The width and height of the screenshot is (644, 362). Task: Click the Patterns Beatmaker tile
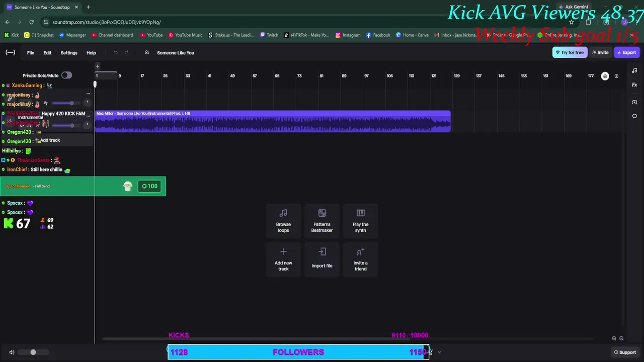coord(322,221)
